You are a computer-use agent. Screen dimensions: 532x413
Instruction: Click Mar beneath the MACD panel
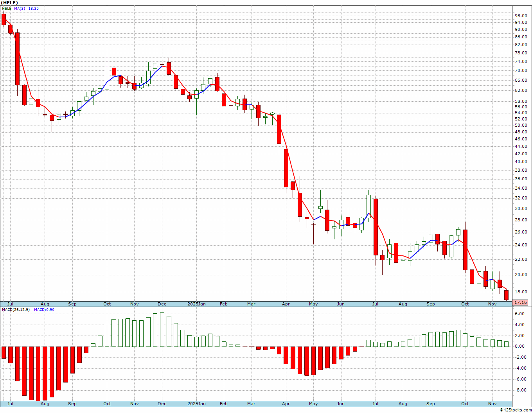tap(251, 404)
